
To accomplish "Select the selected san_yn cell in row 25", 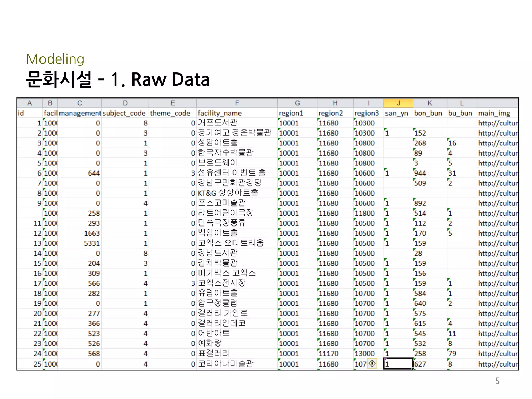I will [x=398, y=364].
